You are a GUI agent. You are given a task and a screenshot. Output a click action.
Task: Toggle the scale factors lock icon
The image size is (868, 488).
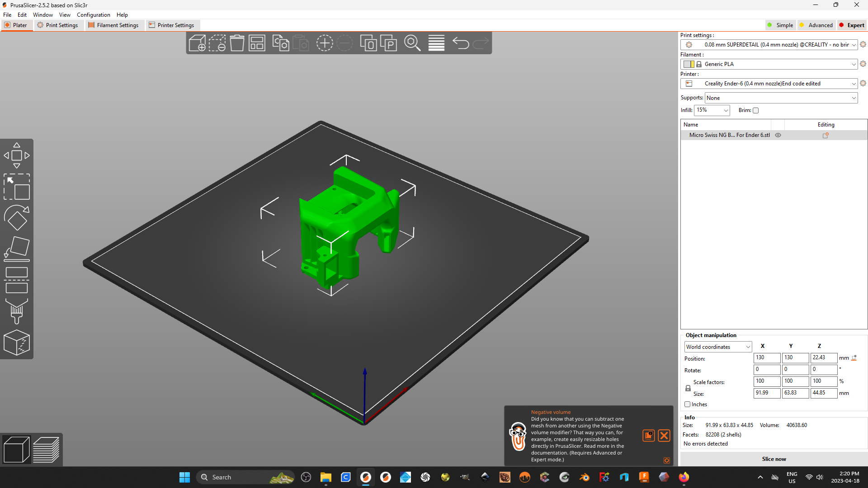coord(688,388)
